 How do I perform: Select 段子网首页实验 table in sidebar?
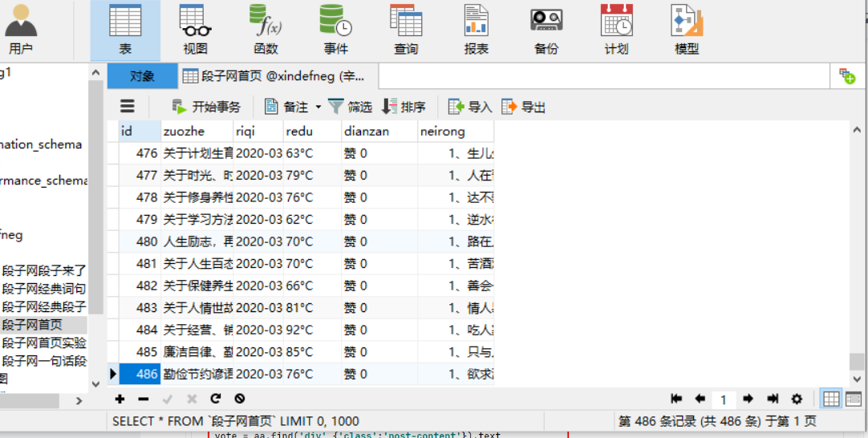[x=44, y=343]
